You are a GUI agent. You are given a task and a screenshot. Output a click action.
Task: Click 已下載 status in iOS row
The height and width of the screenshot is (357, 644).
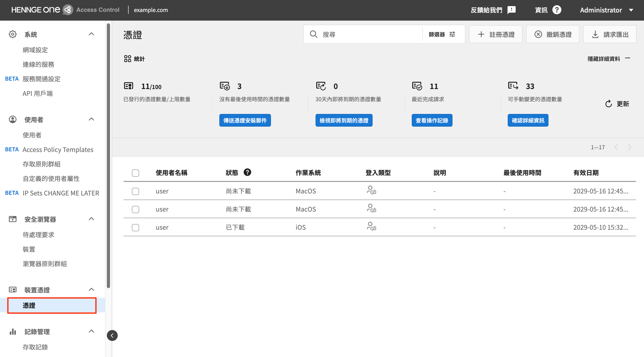point(235,227)
